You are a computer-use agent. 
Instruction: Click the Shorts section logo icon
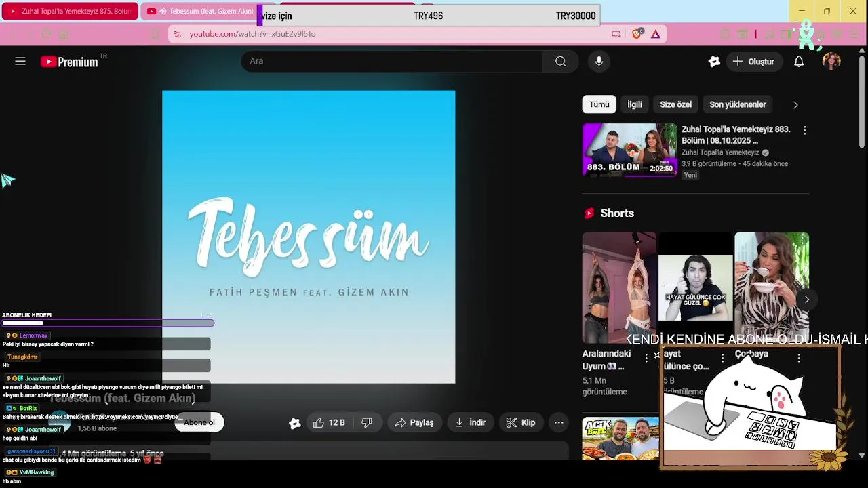tap(589, 213)
